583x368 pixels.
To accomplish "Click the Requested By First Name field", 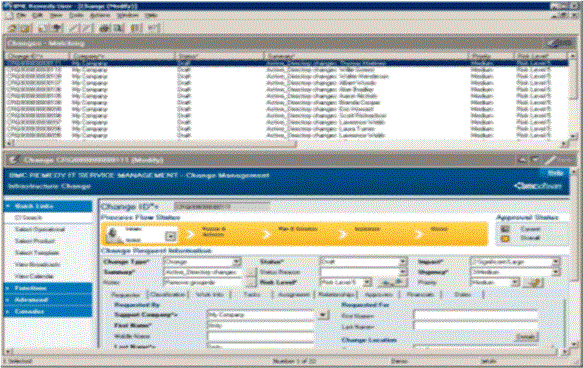I will click(261, 326).
